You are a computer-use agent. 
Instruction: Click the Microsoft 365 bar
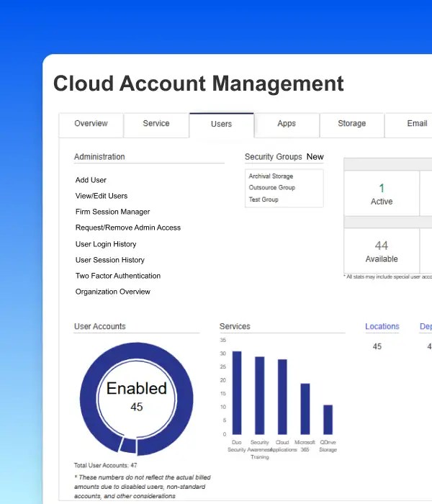point(305,409)
